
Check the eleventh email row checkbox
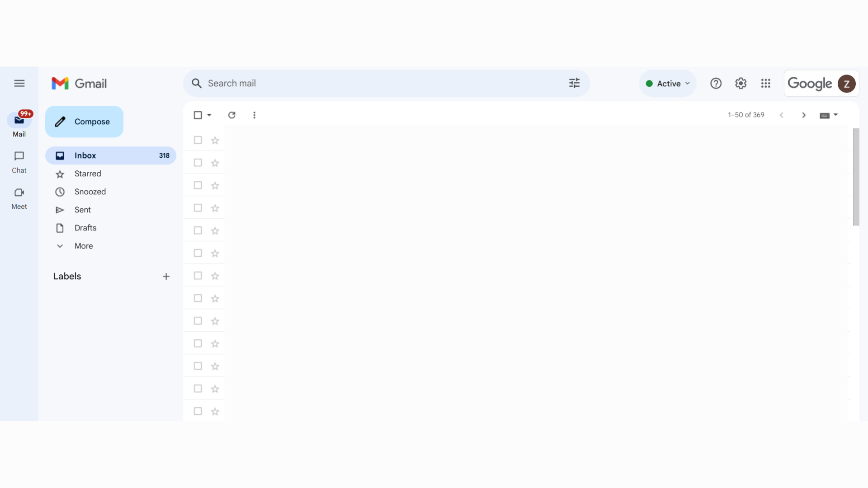[x=198, y=366]
